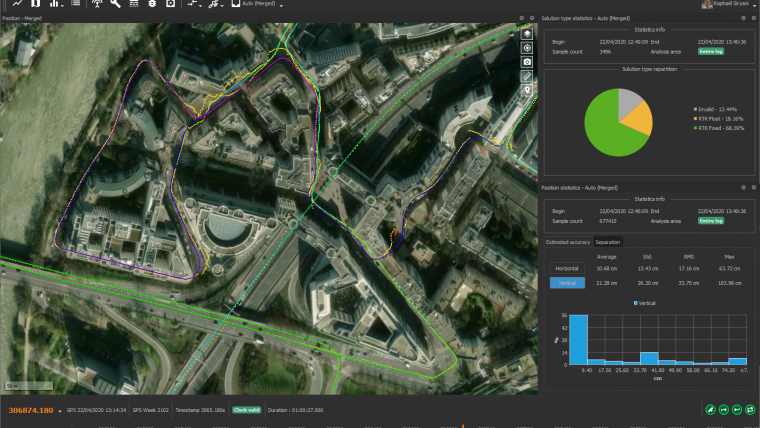Switch to the Separation tab
The height and width of the screenshot is (428, 760).
pos(607,242)
